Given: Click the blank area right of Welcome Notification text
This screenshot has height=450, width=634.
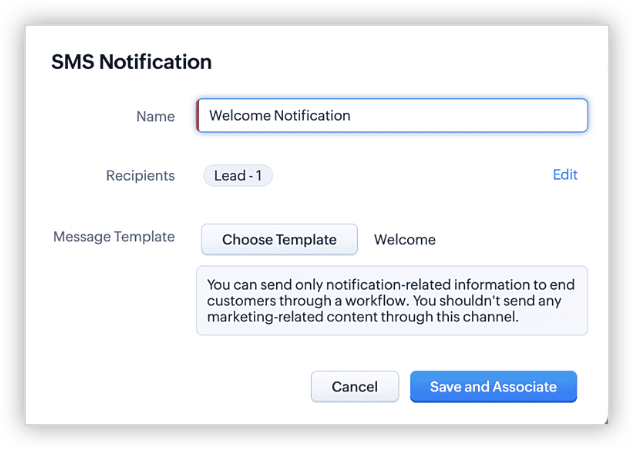Looking at the screenshot, I should [470, 116].
